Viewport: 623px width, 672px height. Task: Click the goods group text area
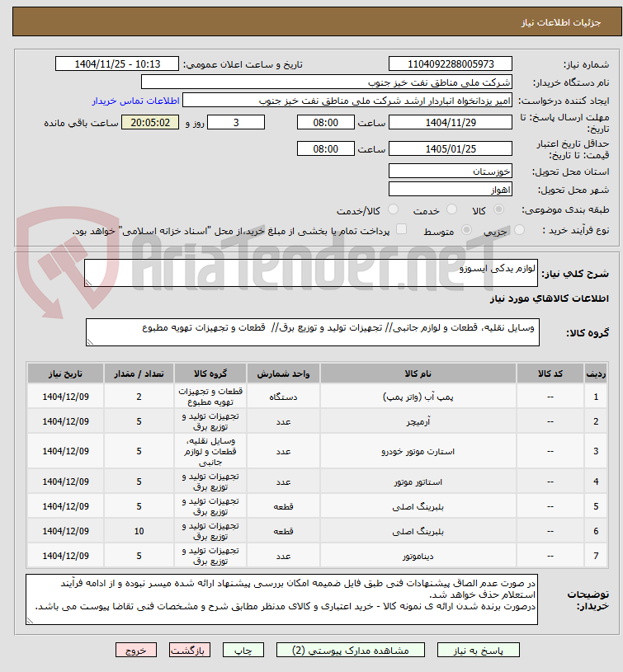(x=313, y=332)
